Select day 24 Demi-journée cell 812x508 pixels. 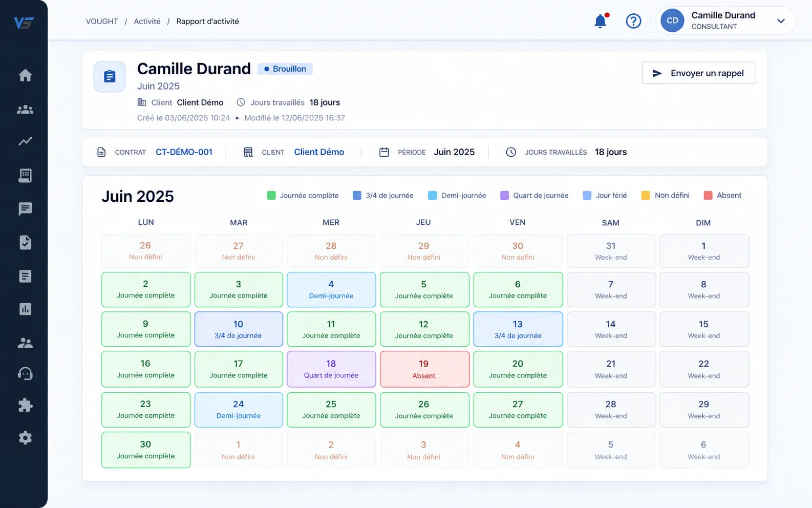point(239,410)
